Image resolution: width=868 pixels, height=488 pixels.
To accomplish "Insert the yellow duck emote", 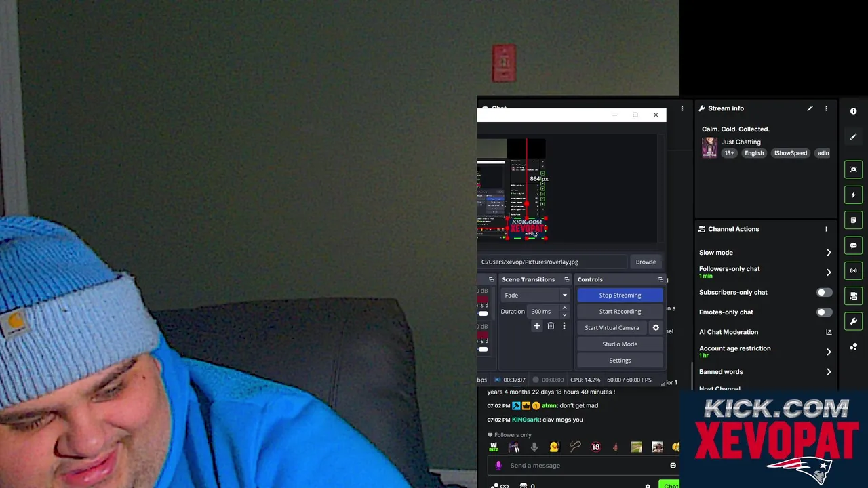I will click(555, 447).
